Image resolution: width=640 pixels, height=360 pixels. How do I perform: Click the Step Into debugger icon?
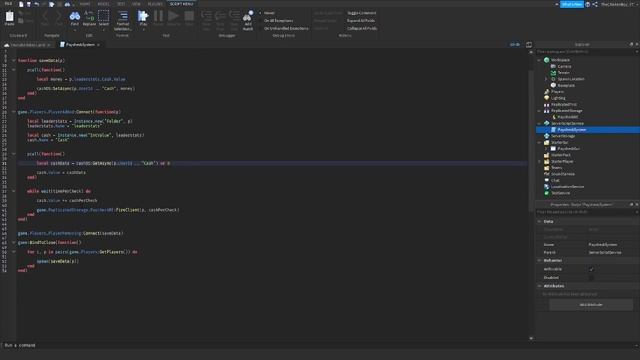tap(207, 16)
